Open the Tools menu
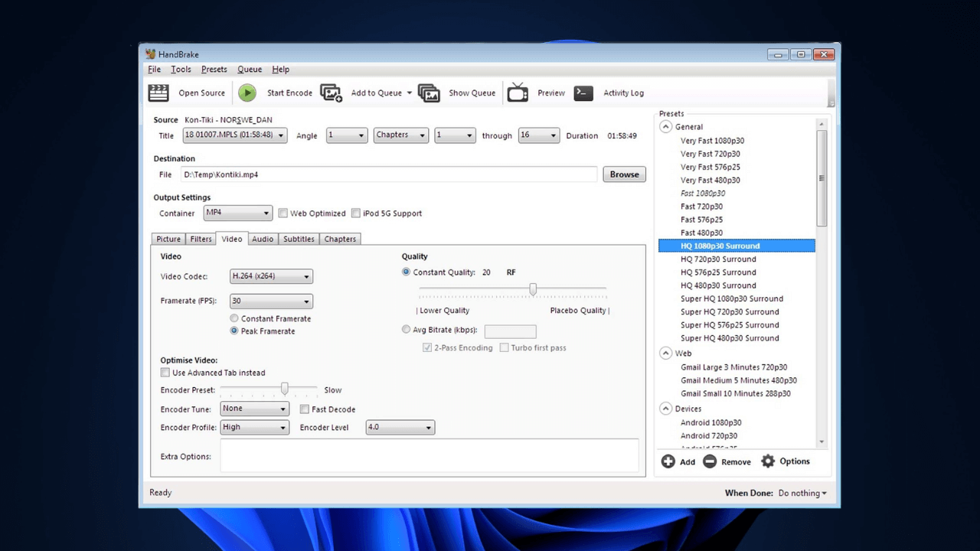 coord(181,70)
